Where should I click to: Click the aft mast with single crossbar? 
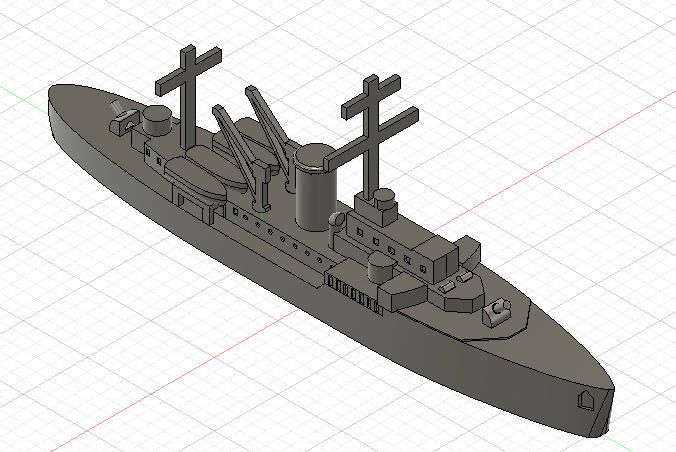coord(188,96)
